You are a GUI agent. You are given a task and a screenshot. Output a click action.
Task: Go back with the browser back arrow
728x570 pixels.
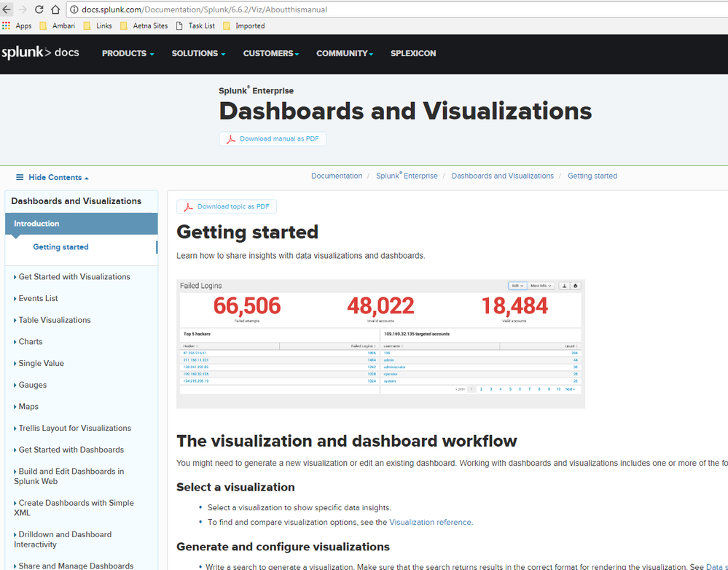click(7, 9)
